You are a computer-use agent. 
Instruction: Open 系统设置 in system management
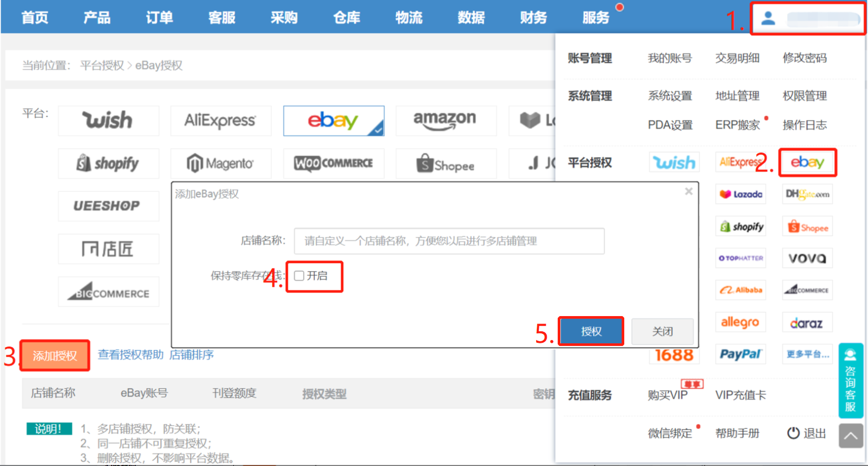click(670, 96)
